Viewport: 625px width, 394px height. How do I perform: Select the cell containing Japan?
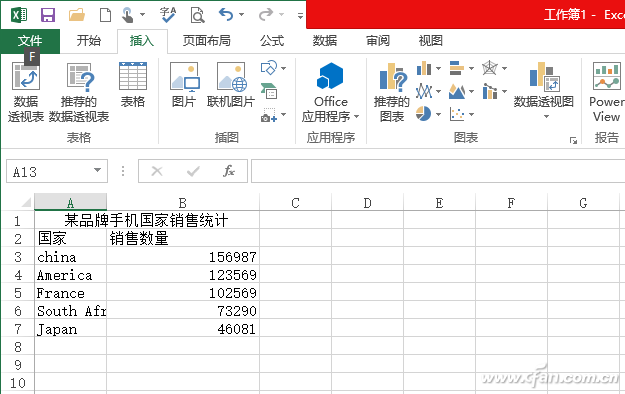[x=71, y=329]
